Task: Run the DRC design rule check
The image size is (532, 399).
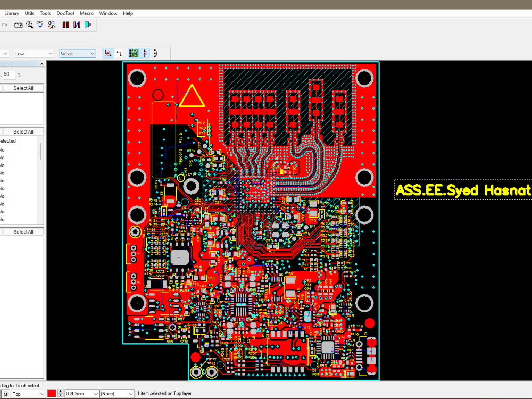Action: coord(40,24)
